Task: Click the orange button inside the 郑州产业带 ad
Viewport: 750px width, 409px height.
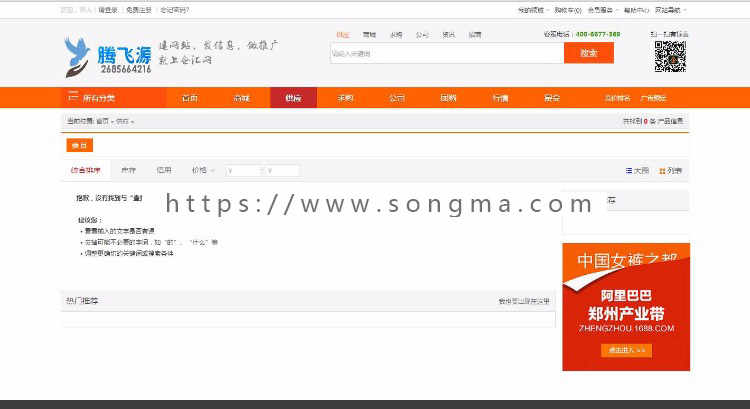Action: pyautogui.click(x=626, y=350)
